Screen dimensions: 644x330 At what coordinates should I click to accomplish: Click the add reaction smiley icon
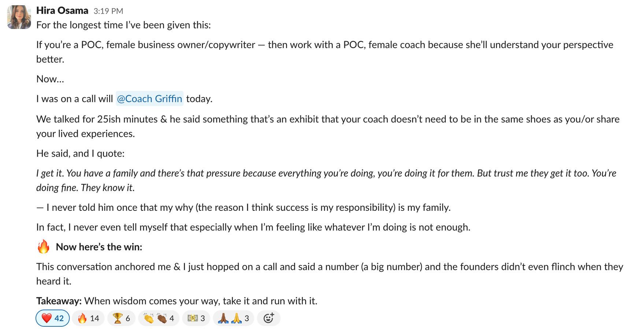coord(269,318)
